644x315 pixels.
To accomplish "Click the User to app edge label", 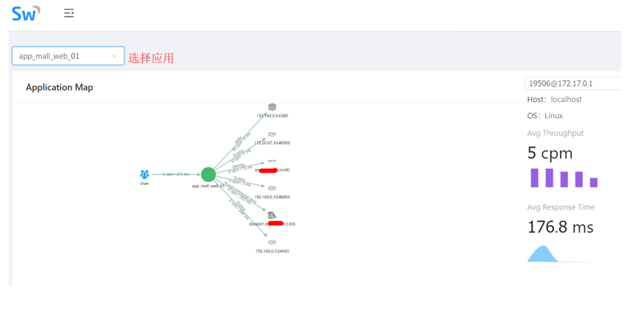I will [176, 174].
